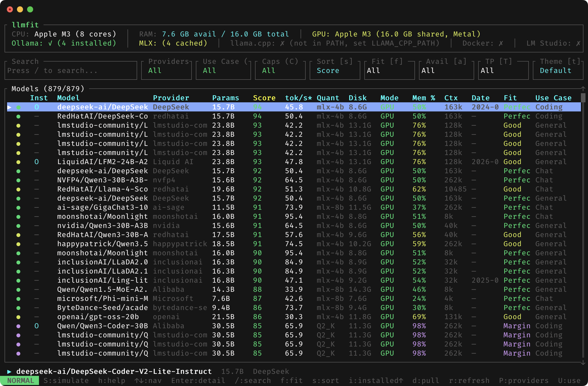Image resolution: width=588 pixels, height=386 pixels.
Task: Click green status dot of microsoft/Phi-mini-M row
Action: point(18,299)
